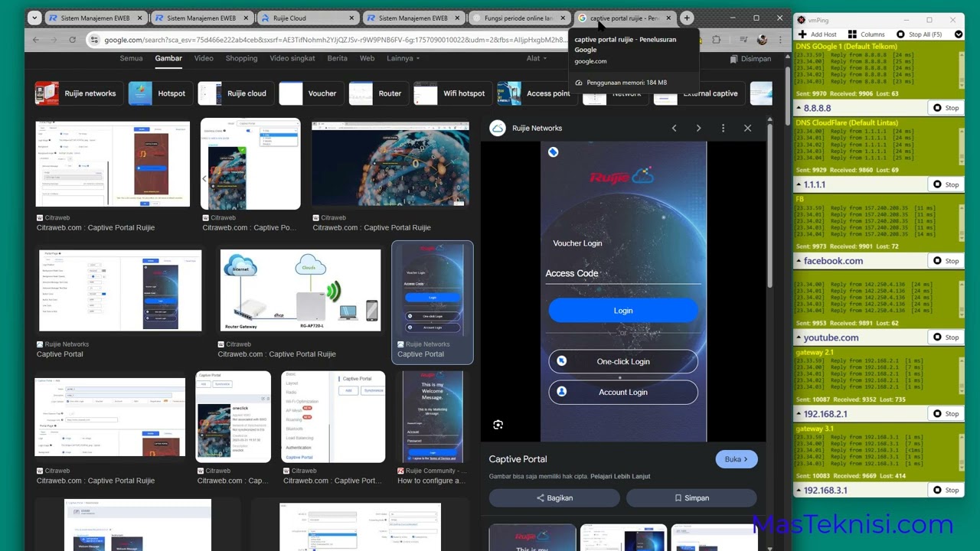
Task: Open the Pelajari Lebih Lanjut link
Action: point(620,476)
